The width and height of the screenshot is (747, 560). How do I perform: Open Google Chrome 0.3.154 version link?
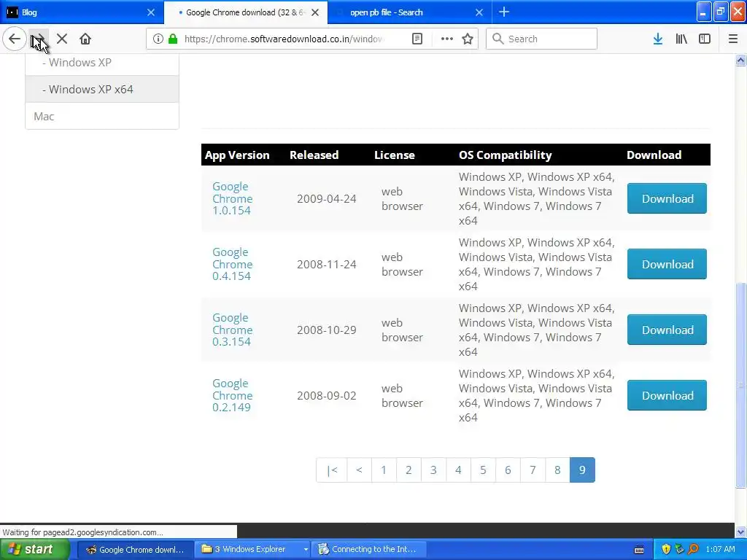(x=233, y=330)
